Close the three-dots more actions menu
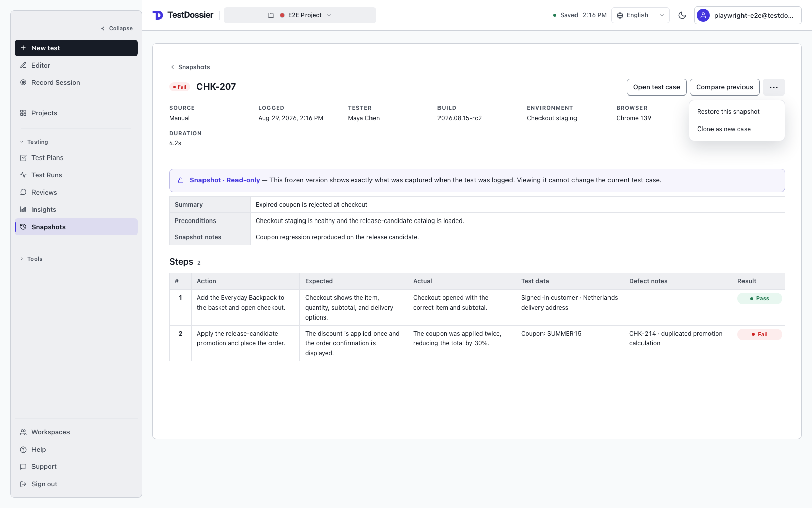 (774, 87)
